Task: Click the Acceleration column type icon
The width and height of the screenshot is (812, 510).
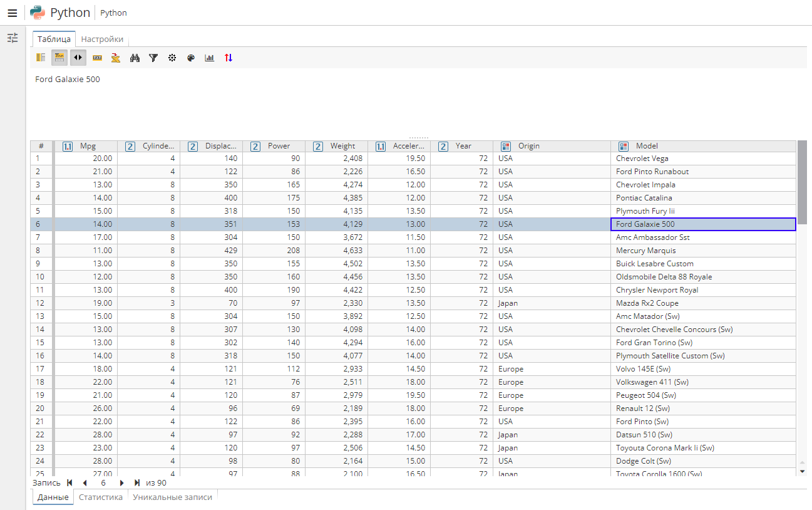Action: tap(381, 147)
